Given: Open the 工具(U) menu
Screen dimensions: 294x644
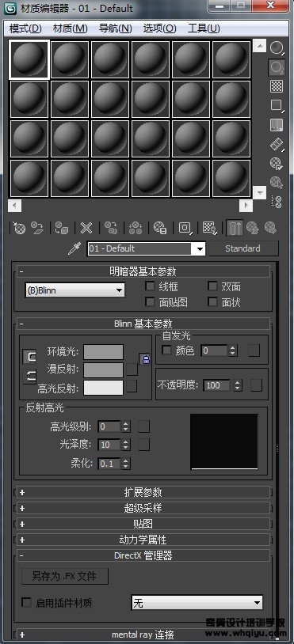Looking at the screenshot, I should [x=204, y=28].
